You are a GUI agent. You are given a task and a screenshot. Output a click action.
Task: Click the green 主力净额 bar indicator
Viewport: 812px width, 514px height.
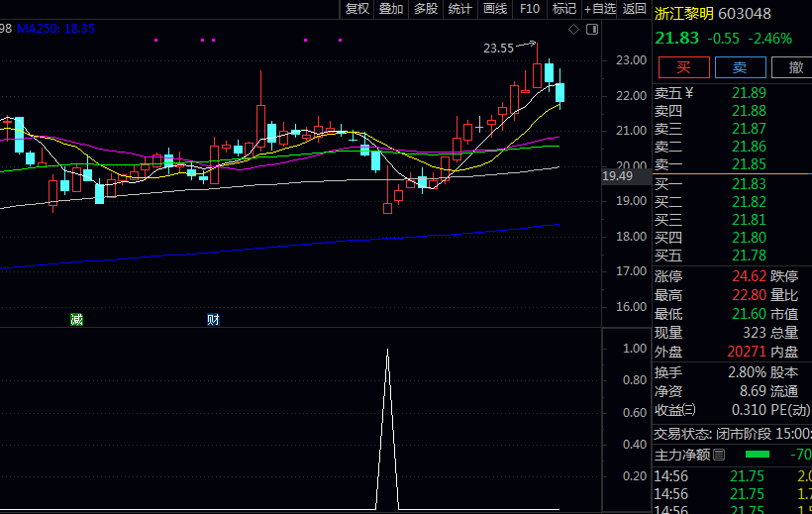pyautogui.click(x=757, y=455)
